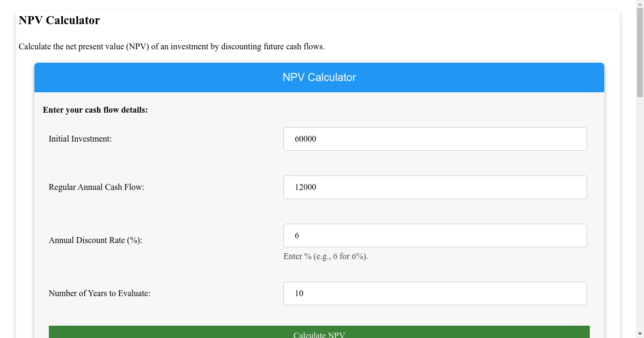This screenshot has width=644, height=338.
Task: Click the years value 10
Action: pyautogui.click(x=299, y=293)
